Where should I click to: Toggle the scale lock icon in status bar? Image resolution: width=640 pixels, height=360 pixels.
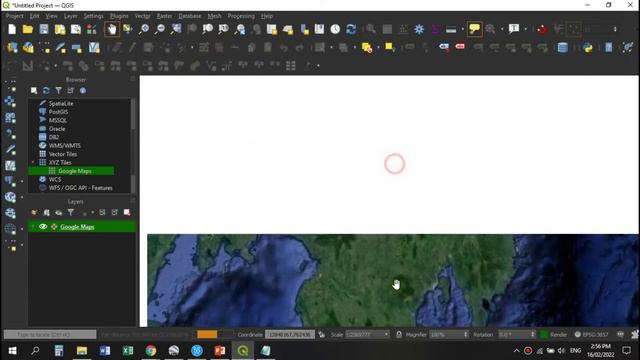coord(399,335)
